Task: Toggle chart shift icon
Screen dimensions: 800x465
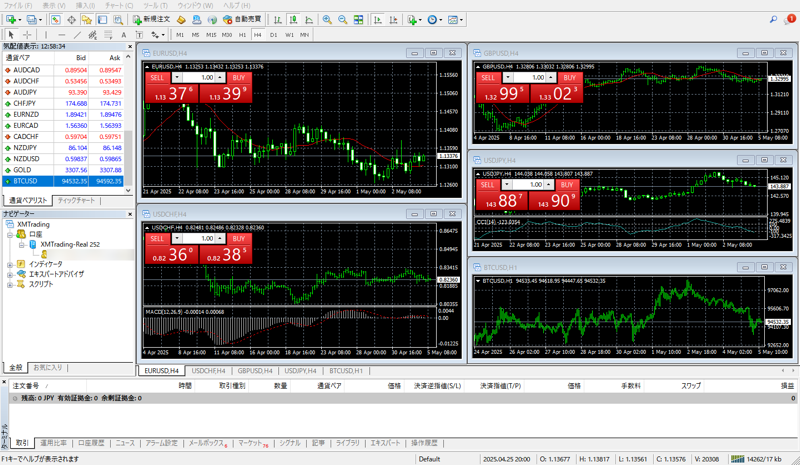Action: (x=393, y=19)
